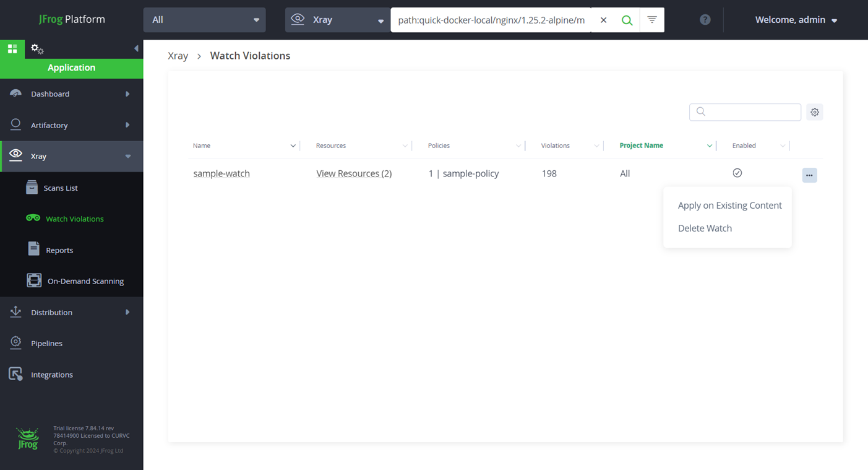Open the Violations column header dropdown
Screen dimensions: 868x470
coord(596,146)
